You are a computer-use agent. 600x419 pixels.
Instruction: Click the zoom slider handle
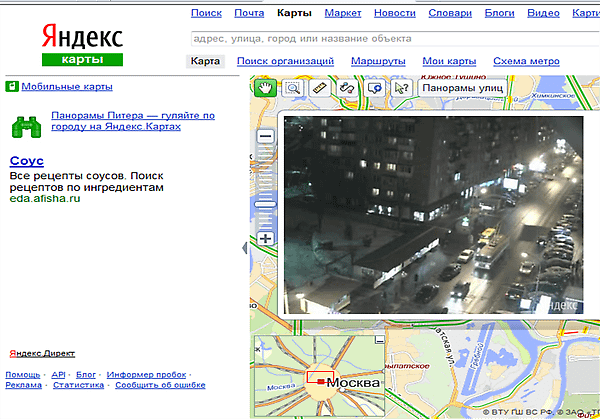(x=265, y=204)
